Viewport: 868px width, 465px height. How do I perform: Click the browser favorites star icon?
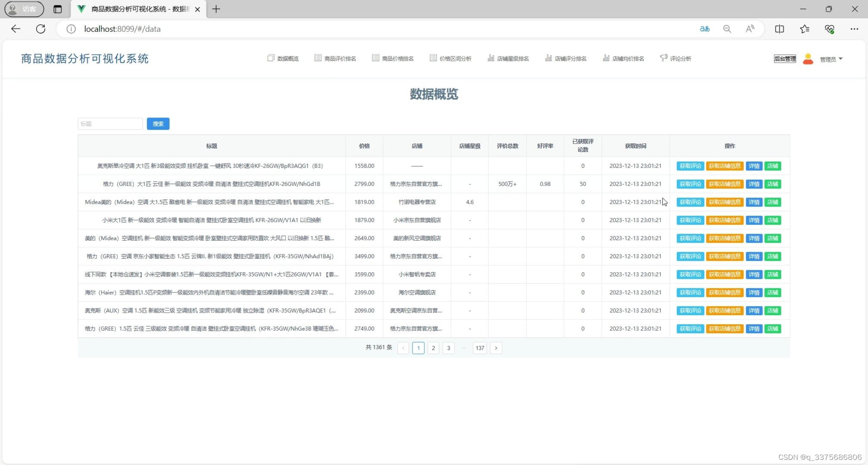[x=805, y=29]
